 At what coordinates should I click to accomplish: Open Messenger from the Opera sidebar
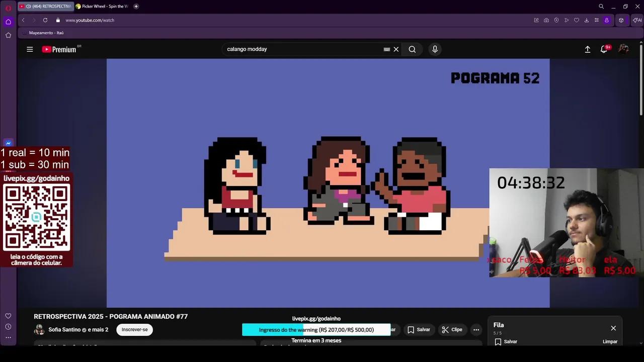(x=8, y=143)
